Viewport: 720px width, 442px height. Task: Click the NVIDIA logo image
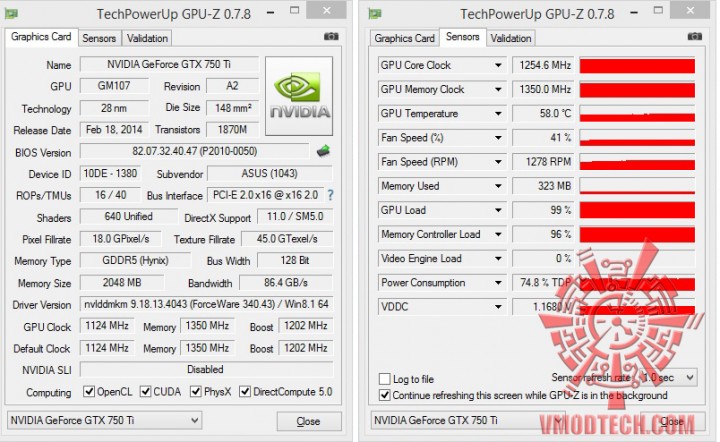(299, 96)
